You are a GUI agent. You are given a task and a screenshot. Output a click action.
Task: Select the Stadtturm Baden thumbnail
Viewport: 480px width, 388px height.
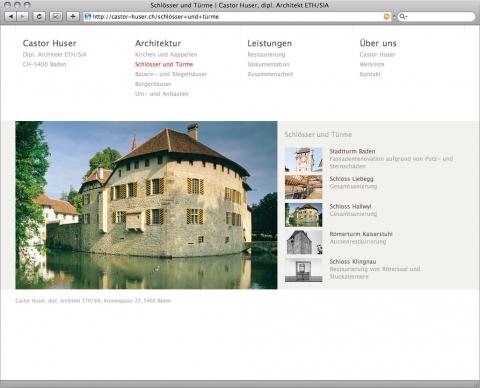coord(304,160)
